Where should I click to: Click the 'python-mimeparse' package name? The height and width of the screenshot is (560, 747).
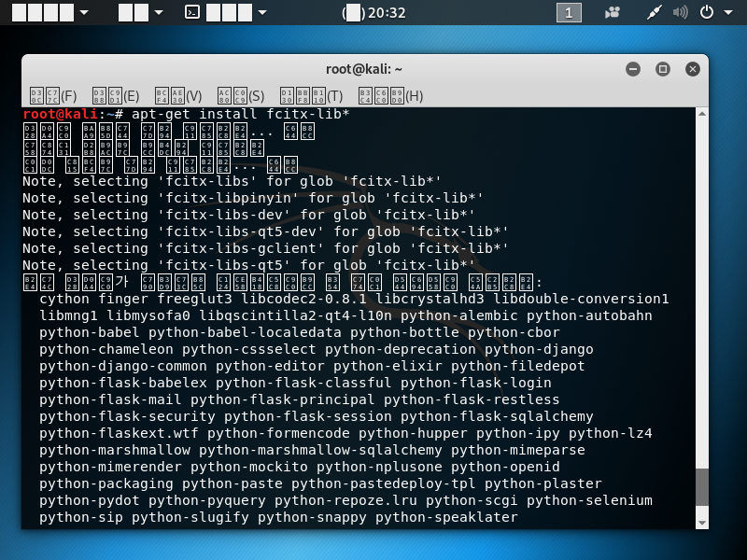(x=518, y=450)
